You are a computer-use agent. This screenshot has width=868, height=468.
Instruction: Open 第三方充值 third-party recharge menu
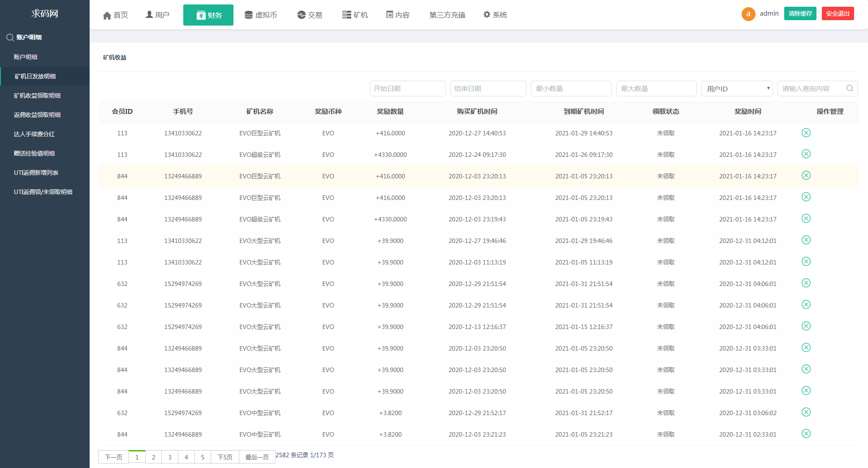(447, 15)
